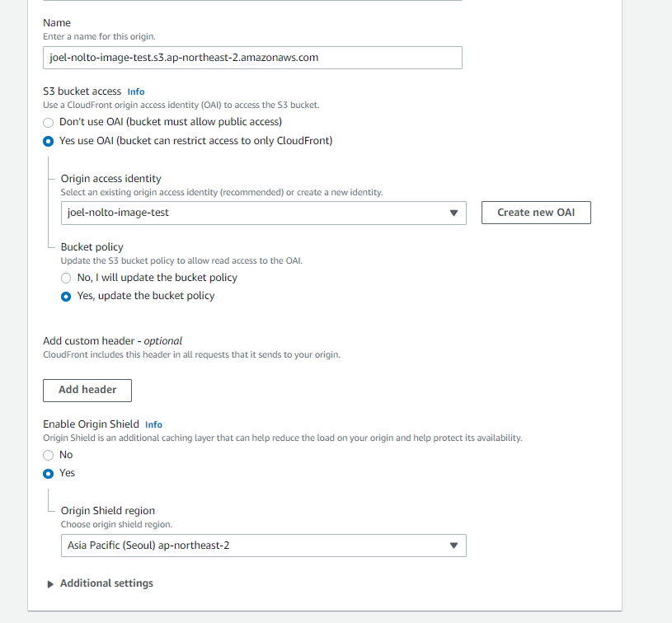This screenshot has height=623, width=672.
Task: Click the "Origin Shield region" field label
Action: coord(108,511)
